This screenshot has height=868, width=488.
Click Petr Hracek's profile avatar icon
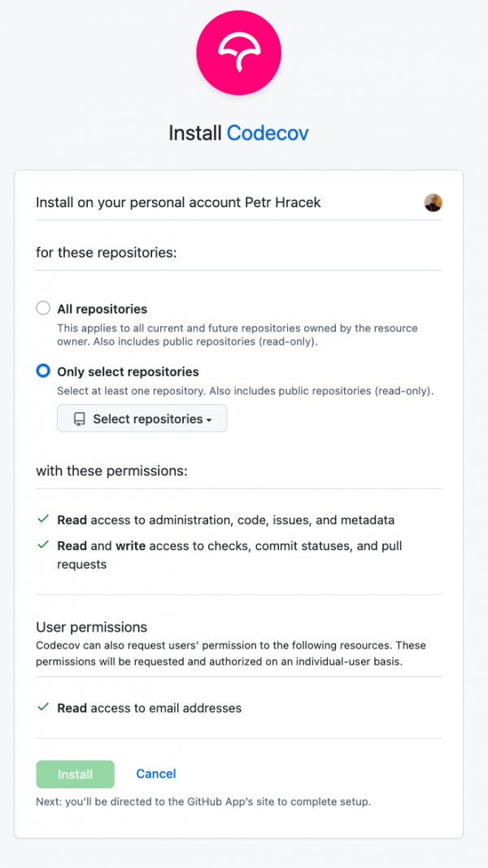click(434, 202)
